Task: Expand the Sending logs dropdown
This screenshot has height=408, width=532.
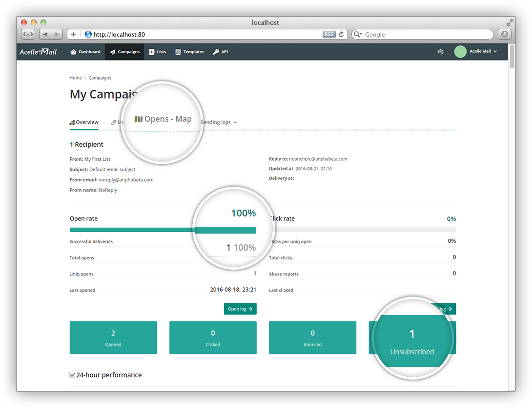Action: point(219,122)
